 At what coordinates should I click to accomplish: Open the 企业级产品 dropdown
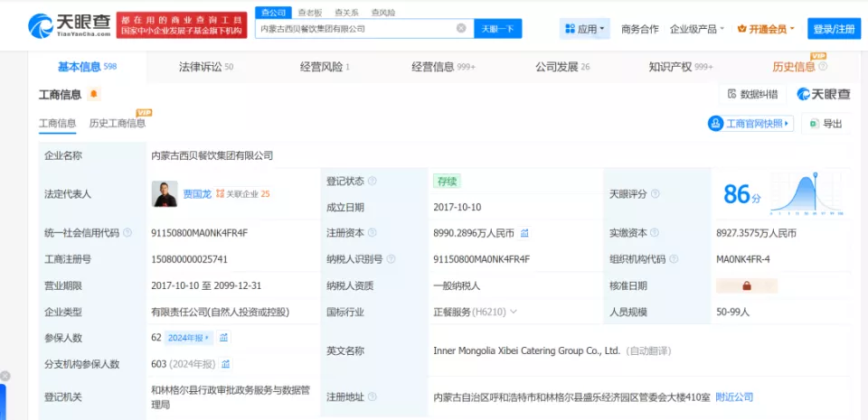[x=697, y=29]
